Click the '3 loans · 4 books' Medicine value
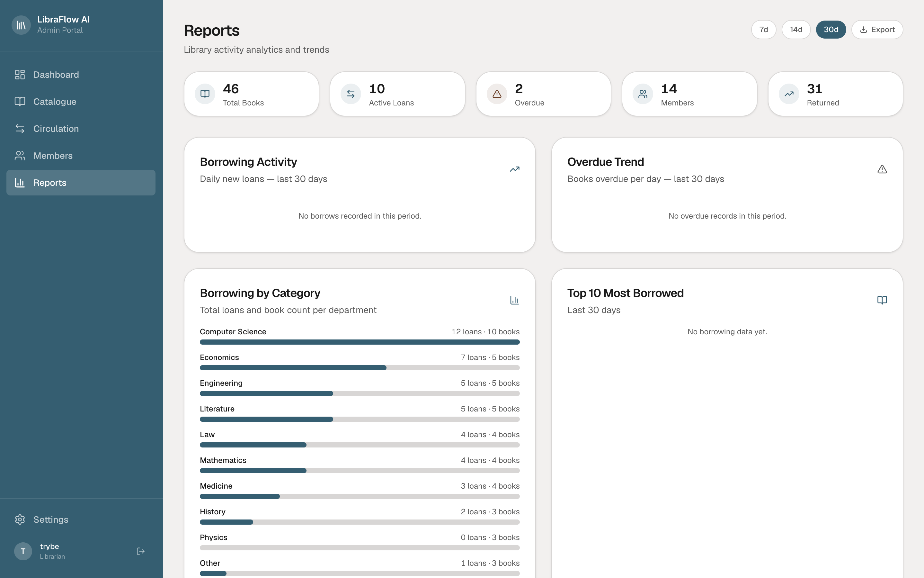The image size is (924, 578). [x=490, y=486]
